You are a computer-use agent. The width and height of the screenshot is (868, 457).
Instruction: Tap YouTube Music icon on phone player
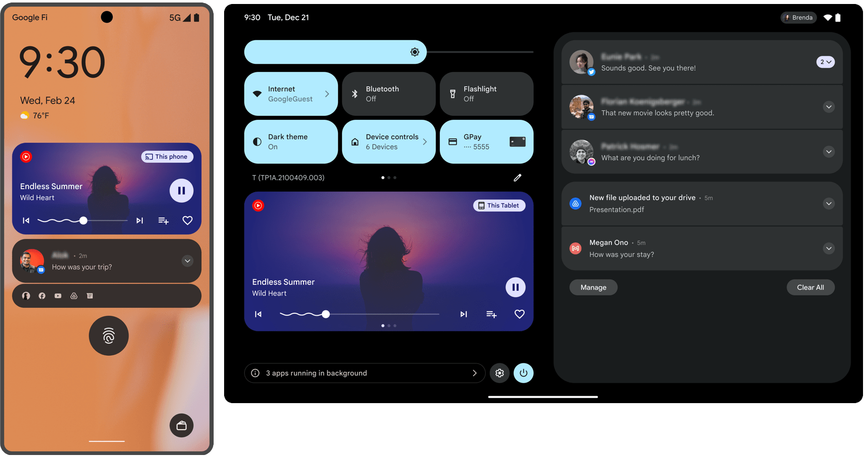[26, 157]
